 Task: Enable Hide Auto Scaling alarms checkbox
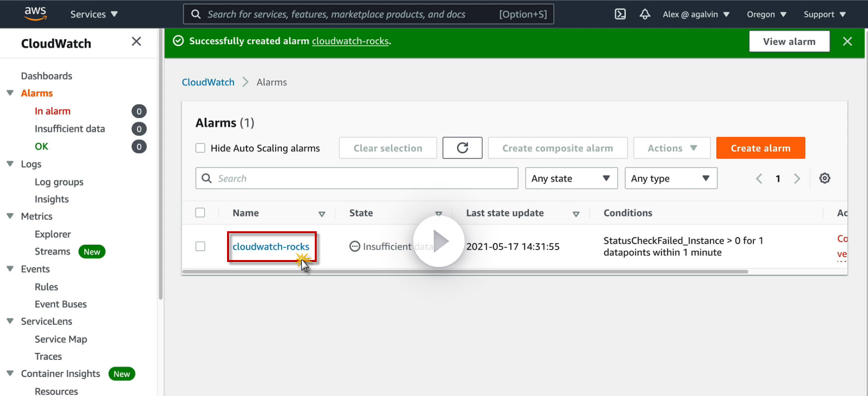(x=200, y=148)
